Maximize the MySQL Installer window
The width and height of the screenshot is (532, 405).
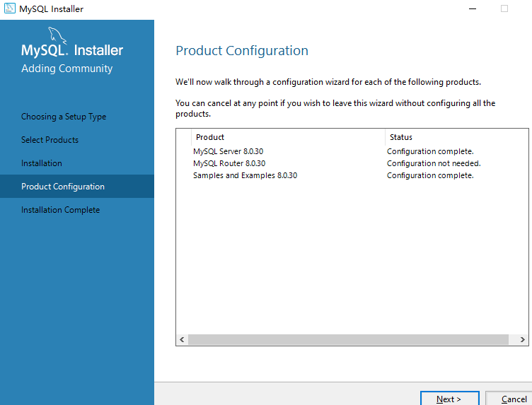tap(504, 8)
